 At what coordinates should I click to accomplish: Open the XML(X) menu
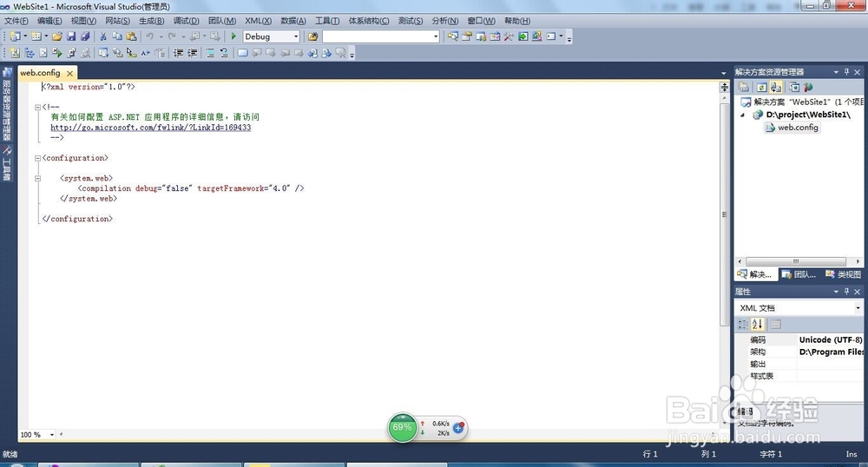point(258,21)
